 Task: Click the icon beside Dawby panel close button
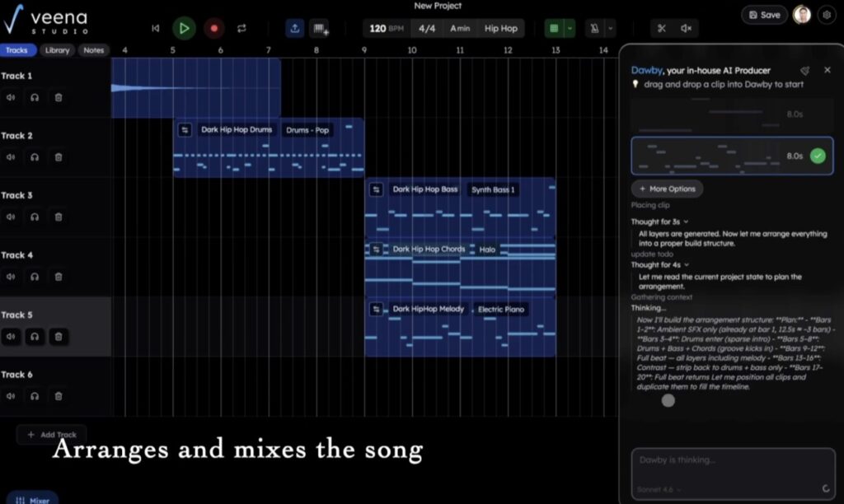pyautogui.click(x=804, y=71)
